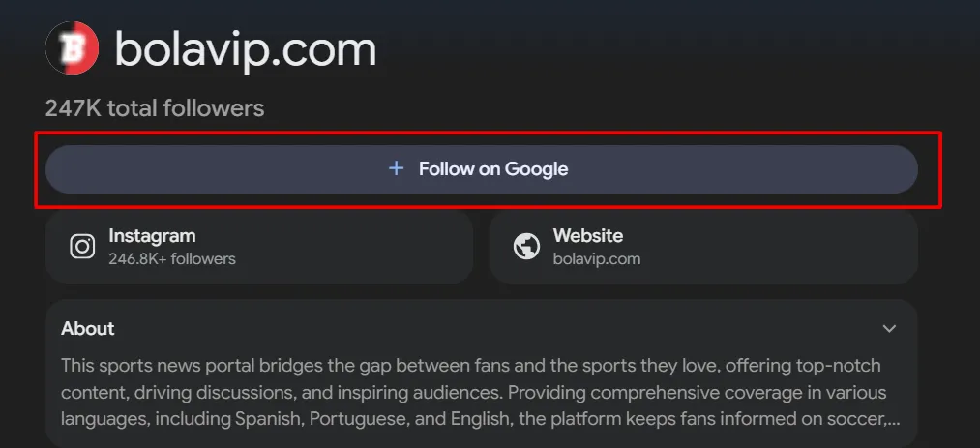The height and width of the screenshot is (448, 980).
Task: Click the truncated ellipsis after "soccer,"
Action: tap(894, 420)
